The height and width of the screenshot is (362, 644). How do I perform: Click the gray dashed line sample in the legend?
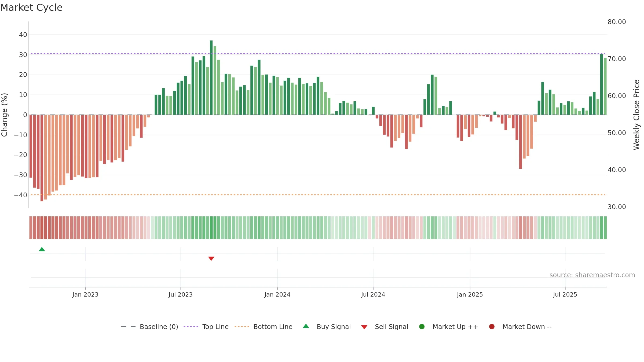(128, 327)
